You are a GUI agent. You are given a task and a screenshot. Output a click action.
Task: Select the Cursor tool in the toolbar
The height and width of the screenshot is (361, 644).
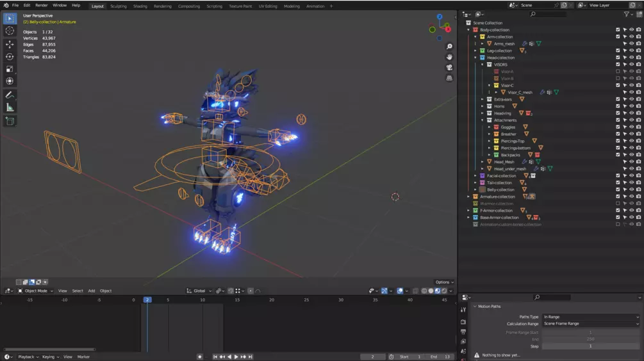[x=10, y=31]
